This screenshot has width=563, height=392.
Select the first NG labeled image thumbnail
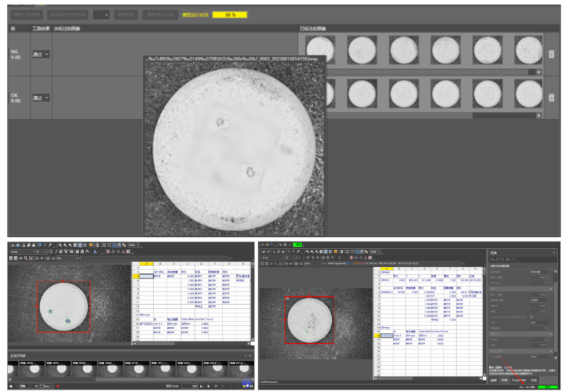click(320, 49)
